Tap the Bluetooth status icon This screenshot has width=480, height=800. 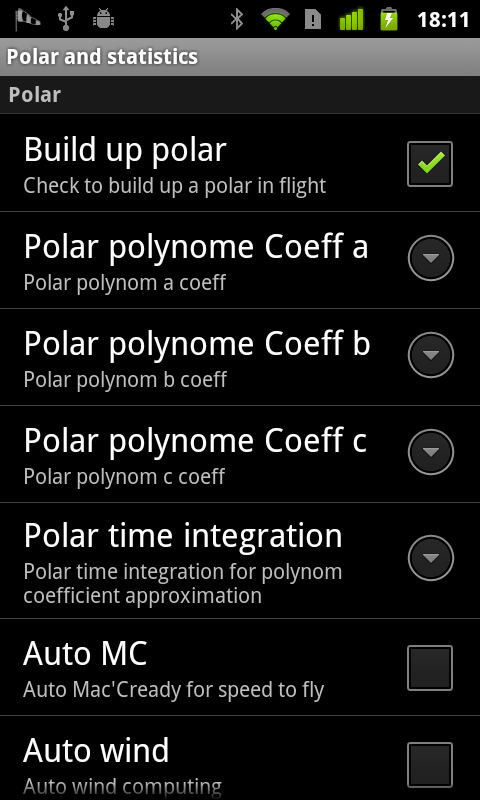[236, 20]
